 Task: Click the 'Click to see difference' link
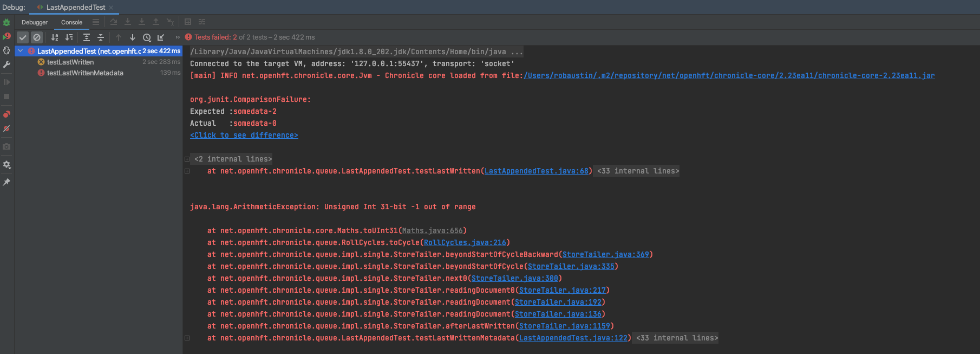[244, 135]
